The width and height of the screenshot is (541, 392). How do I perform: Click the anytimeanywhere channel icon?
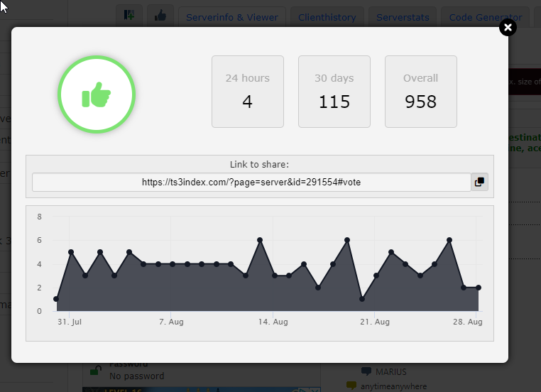351,386
